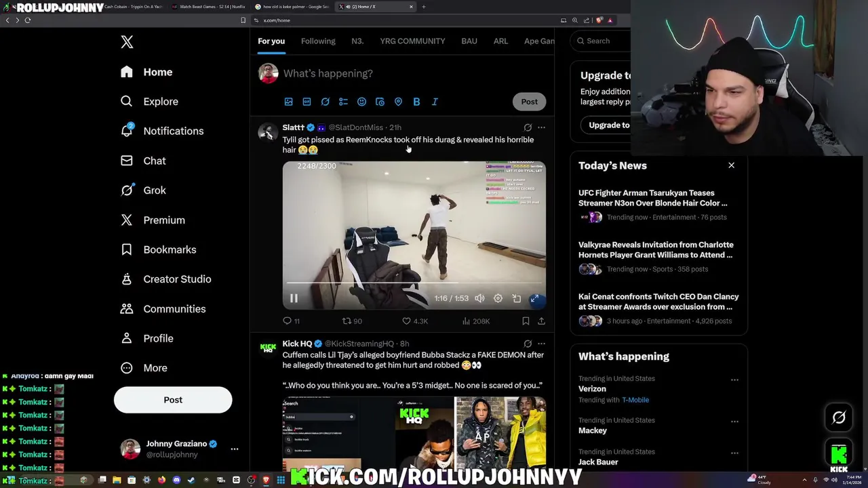Open account options next to Johnny Graziano
Screen dimensions: 868x488
[235, 449]
